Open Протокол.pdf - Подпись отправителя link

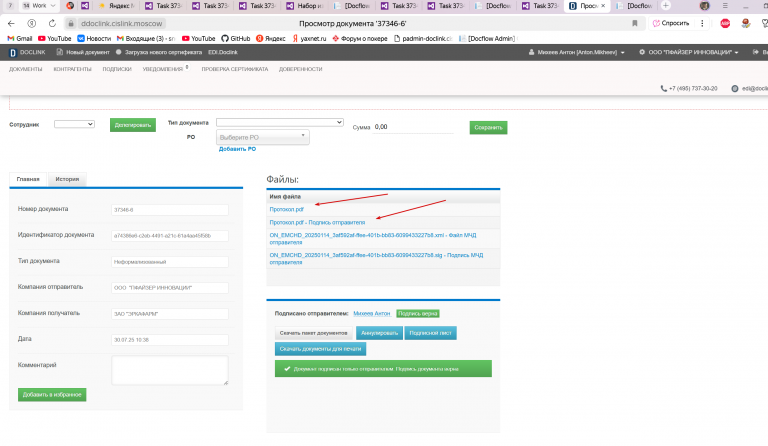pos(317,222)
